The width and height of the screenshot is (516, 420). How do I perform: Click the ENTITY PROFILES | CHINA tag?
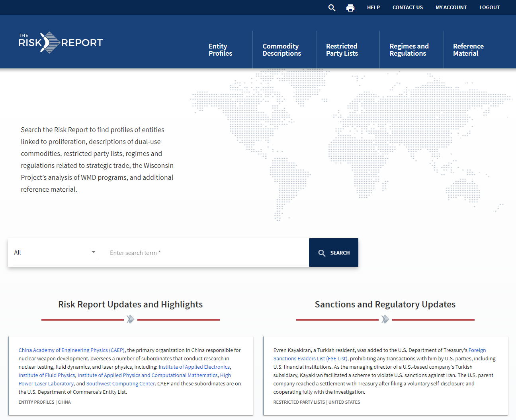(45, 402)
